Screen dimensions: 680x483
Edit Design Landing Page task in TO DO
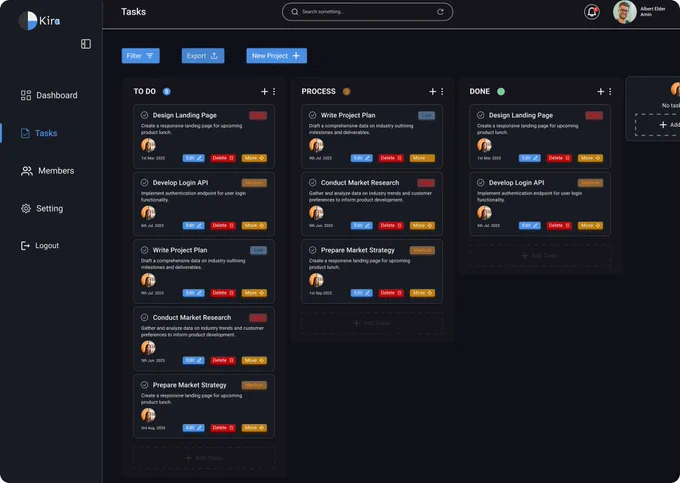[x=193, y=158]
